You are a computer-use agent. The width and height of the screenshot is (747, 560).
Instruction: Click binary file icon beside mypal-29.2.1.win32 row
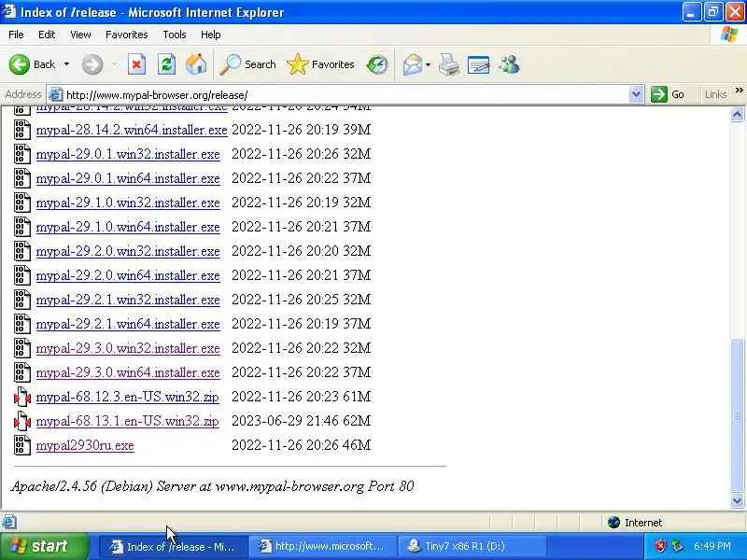(x=21, y=300)
